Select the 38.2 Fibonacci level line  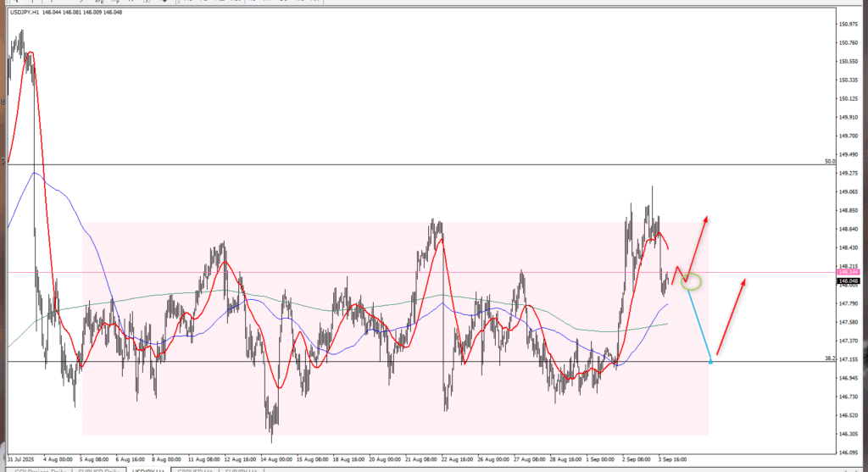424,362
